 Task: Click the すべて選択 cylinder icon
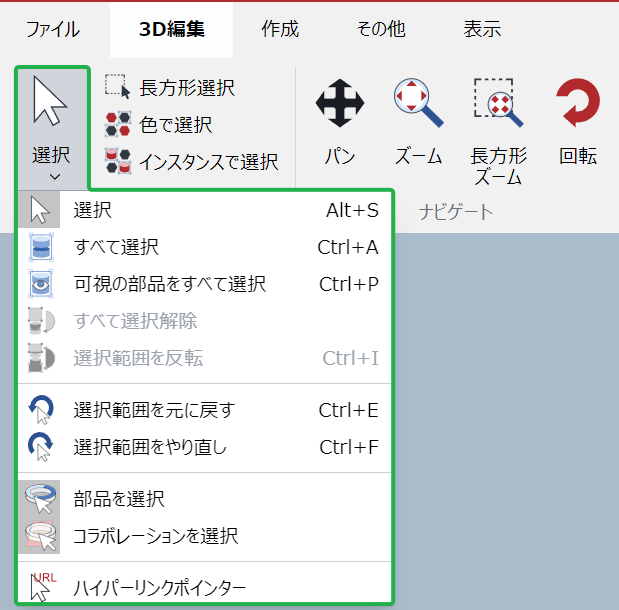point(41,247)
